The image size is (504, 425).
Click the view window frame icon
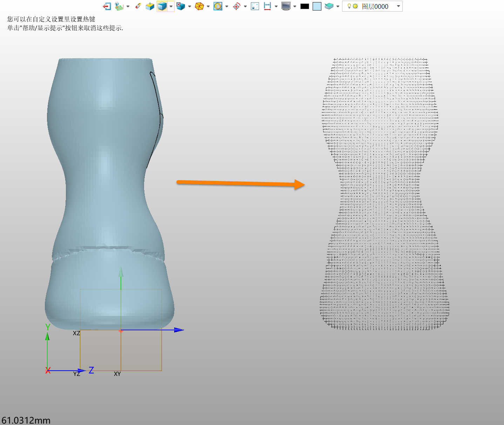[x=255, y=6]
